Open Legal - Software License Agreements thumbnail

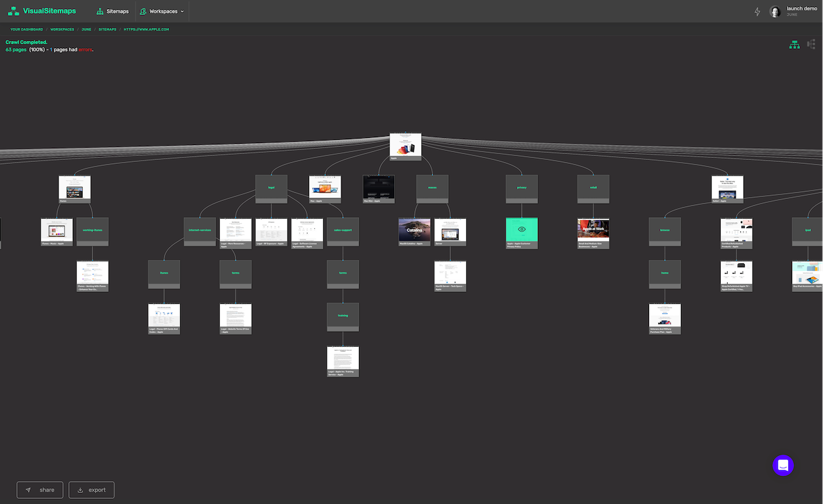point(307,233)
